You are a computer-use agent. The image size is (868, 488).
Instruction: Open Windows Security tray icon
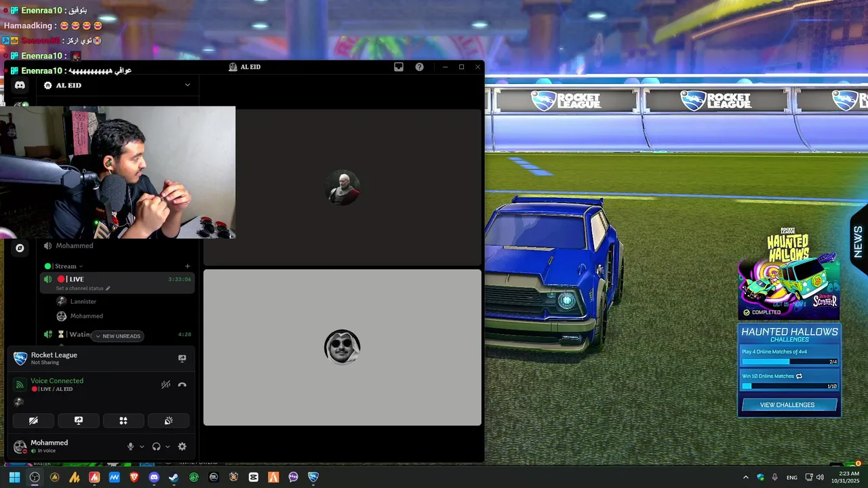click(x=760, y=477)
